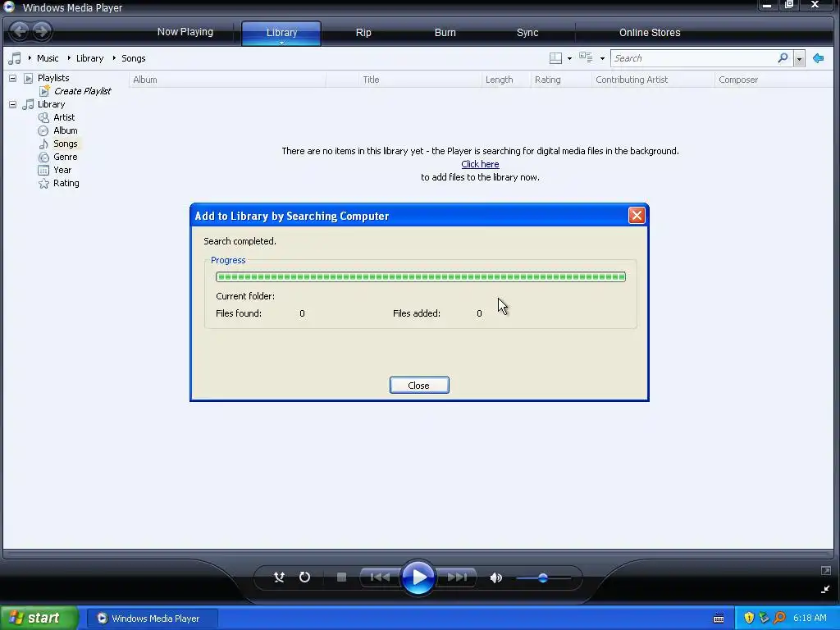The image size is (840, 630).
Task: Open the search options dropdown arrow
Action: tap(799, 58)
